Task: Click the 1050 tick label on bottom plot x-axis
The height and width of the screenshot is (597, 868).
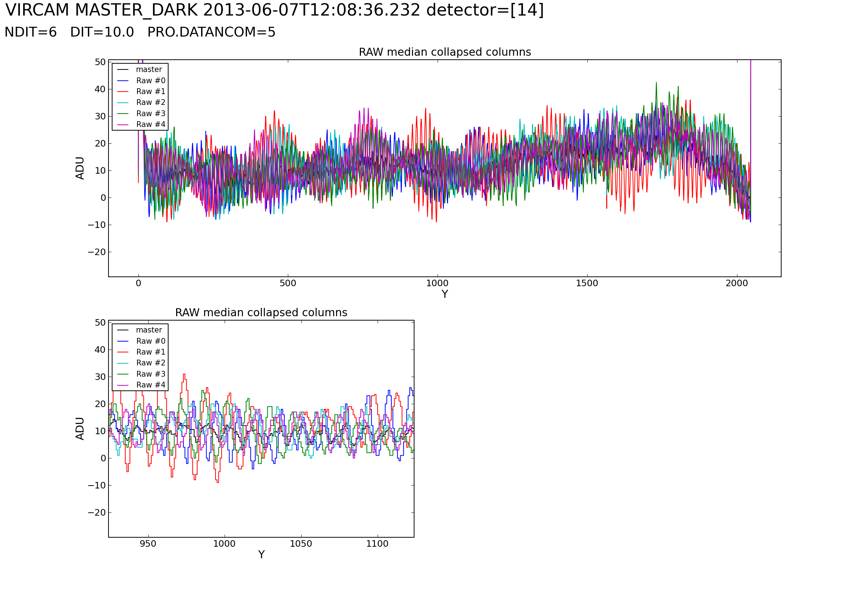Action: click(301, 544)
